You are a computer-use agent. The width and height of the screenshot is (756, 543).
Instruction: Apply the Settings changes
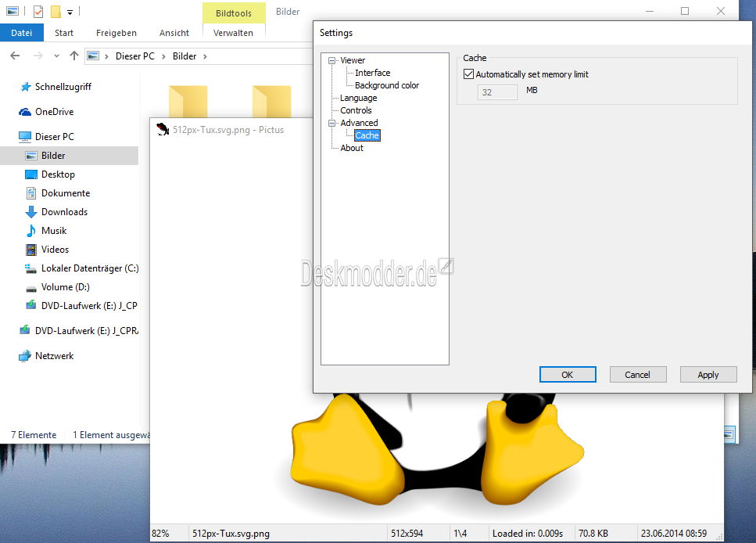pyautogui.click(x=708, y=375)
